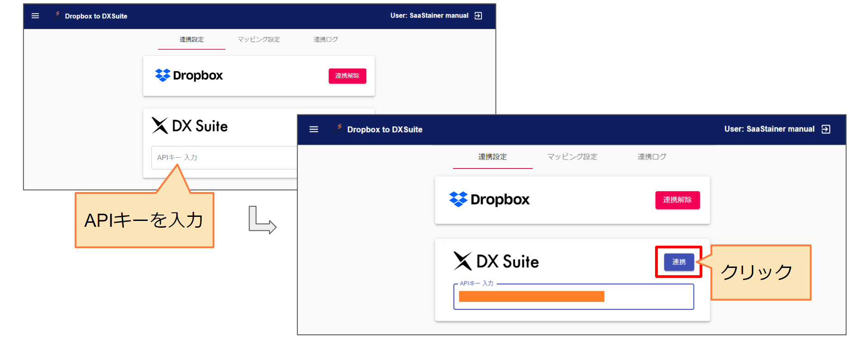868x342 pixels.
Task: Click 'User: SaaStainer manual' in back window
Action: 429,16
